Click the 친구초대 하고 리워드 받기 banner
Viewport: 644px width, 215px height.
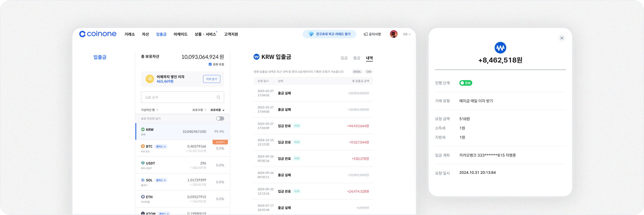click(329, 34)
